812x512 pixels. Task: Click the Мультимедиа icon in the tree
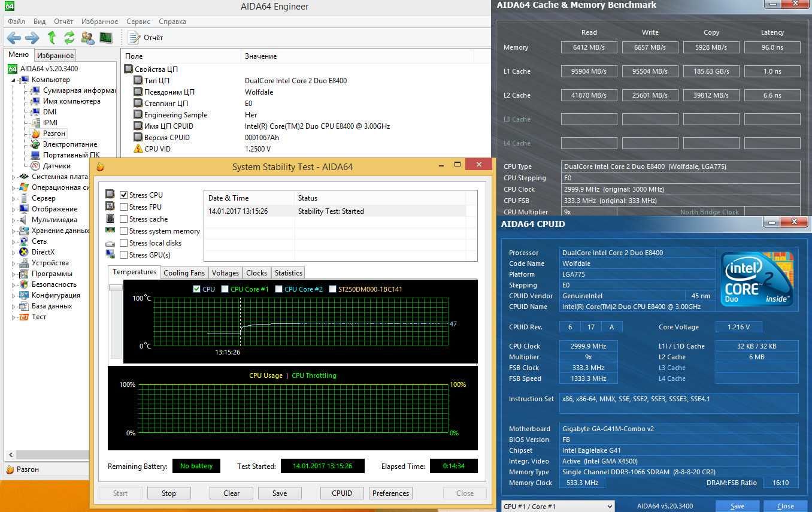tap(24, 220)
